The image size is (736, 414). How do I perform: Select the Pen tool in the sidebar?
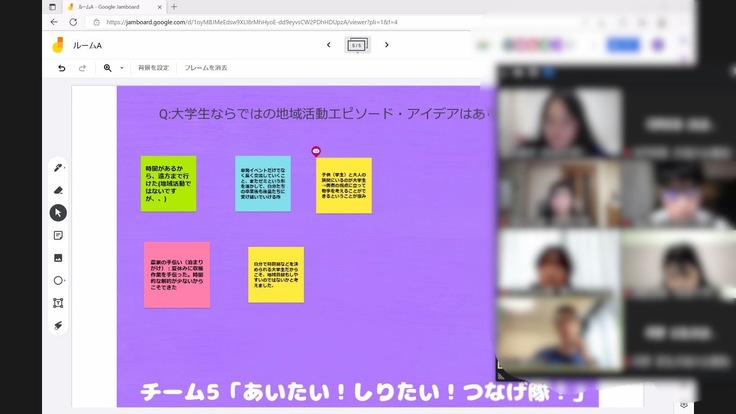click(58, 168)
